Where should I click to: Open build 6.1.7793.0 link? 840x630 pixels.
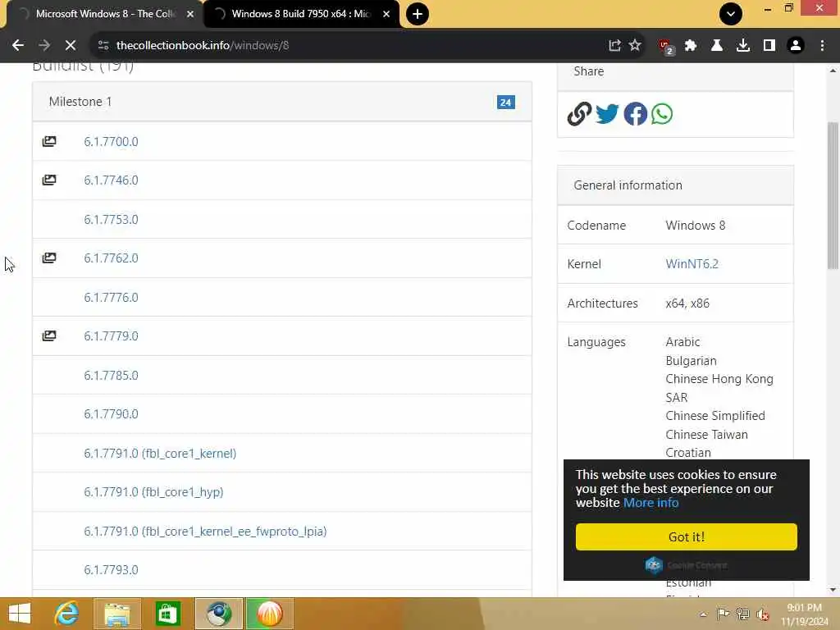111,570
